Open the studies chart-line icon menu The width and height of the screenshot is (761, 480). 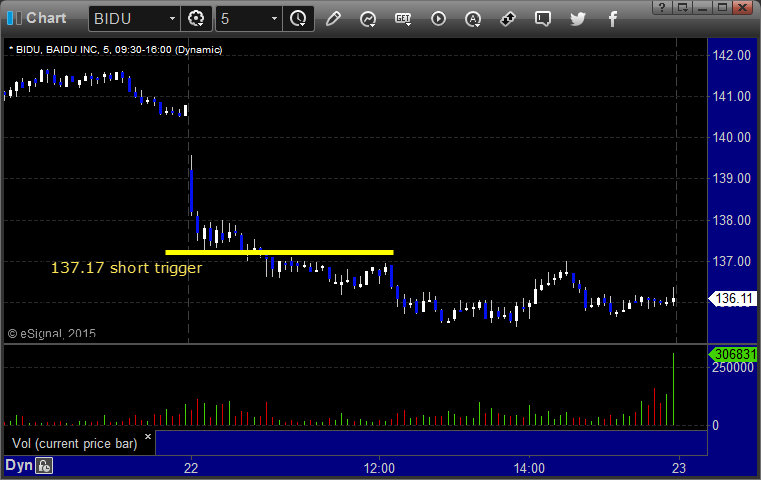[368, 19]
